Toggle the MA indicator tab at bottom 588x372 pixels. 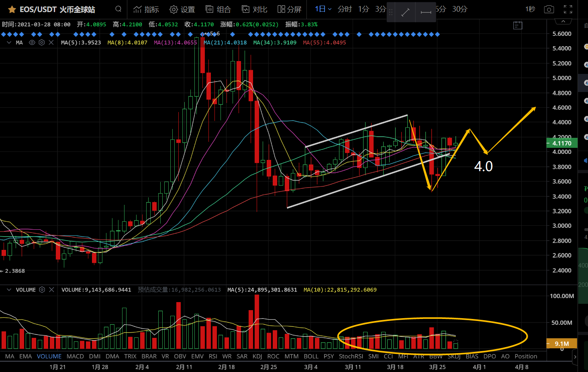coord(10,356)
